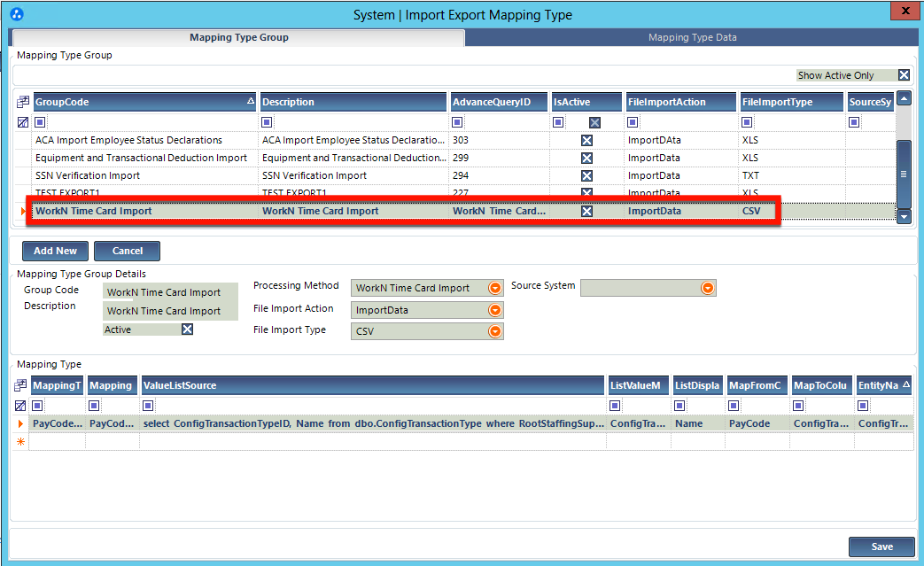Click the Description column filter icon
Screen dimensions: 924x566
tap(268, 122)
